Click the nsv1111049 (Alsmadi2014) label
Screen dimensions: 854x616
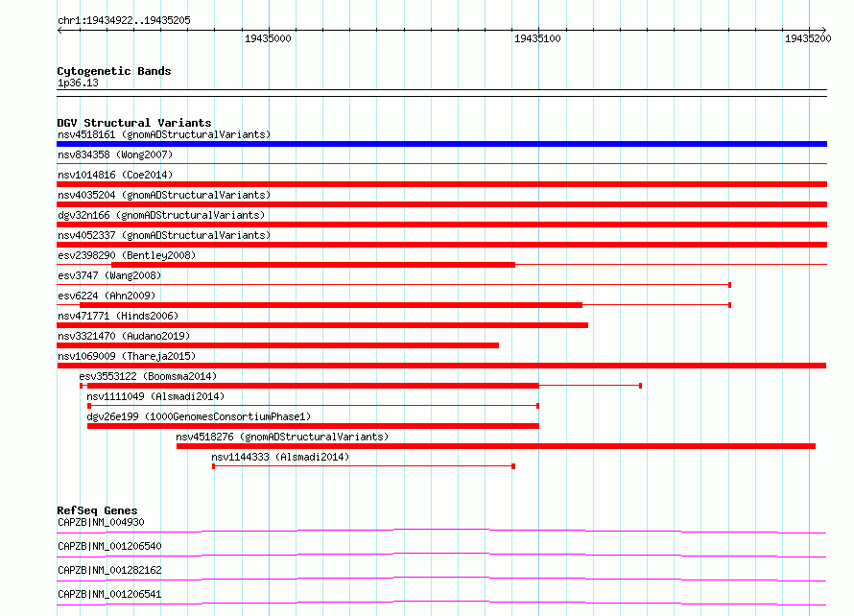pos(155,396)
